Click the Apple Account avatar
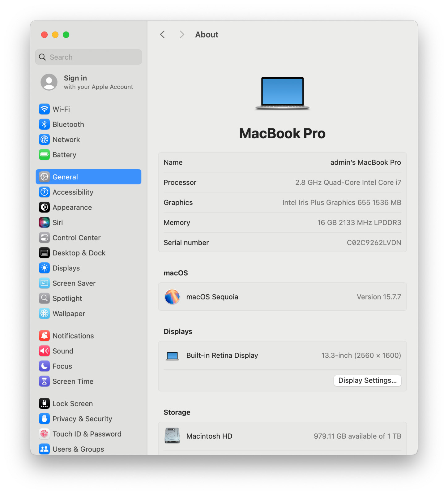This screenshot has width=448, height=495. [x=49, y=82]
